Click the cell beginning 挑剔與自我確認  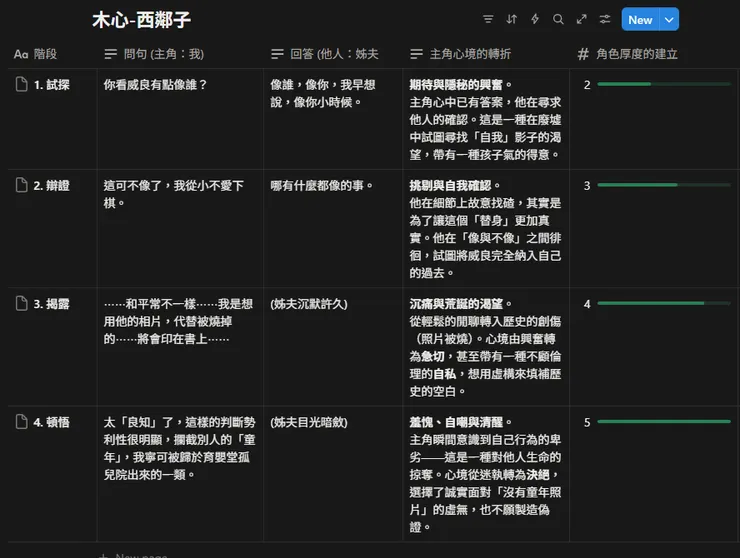[486, 228]
